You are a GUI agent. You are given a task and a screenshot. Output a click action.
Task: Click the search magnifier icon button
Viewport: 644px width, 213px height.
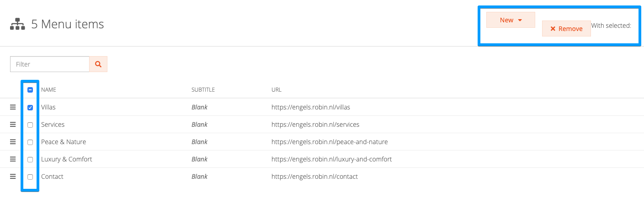(98, 64)
